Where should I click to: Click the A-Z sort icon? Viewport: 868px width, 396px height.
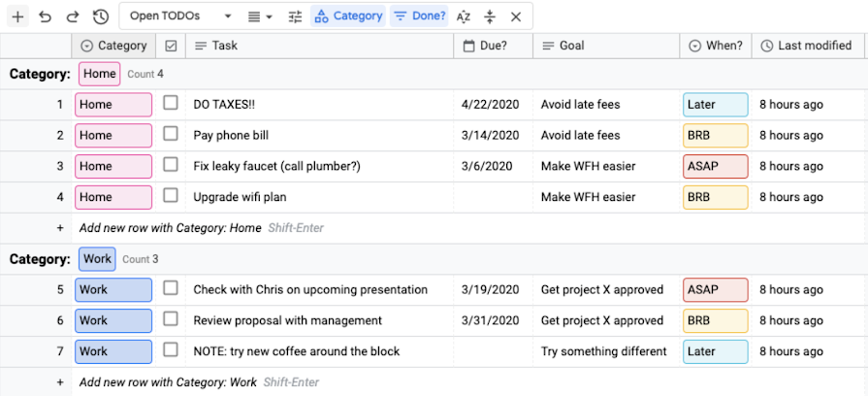[x=464, y=16]
